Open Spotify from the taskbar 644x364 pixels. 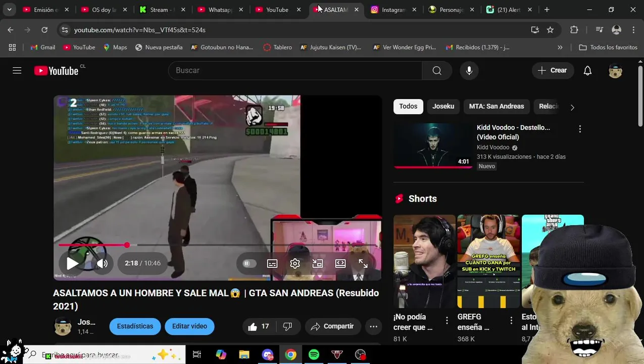click(314, 355)
